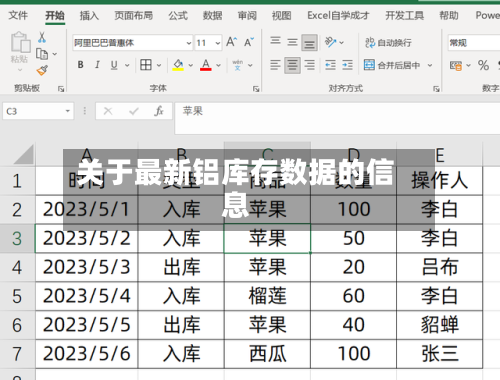Click the Middle Align icon
Screen dimensions: 500x380
click(x=292, y=42)
